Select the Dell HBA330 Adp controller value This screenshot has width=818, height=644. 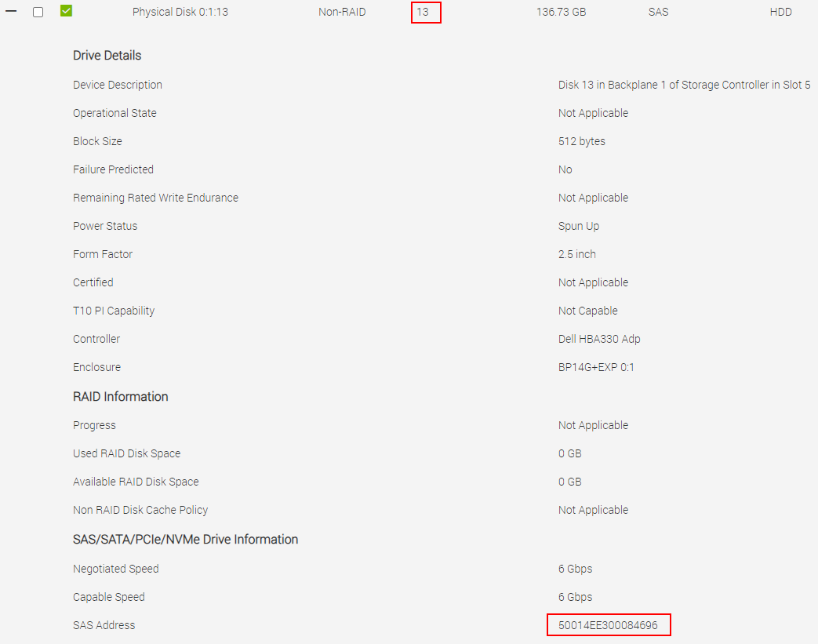click(600, 338)
